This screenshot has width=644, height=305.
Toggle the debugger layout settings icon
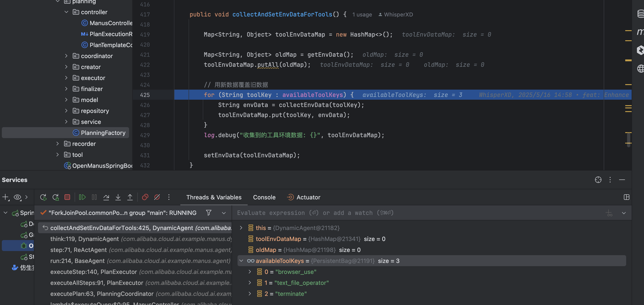(626, 197)
